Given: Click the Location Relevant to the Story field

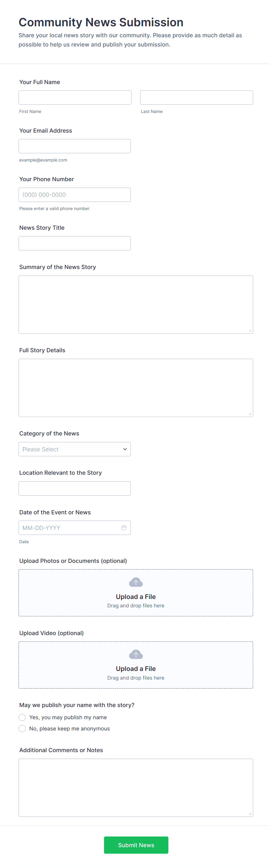Looking at the screenshot, I should [74, 488].
